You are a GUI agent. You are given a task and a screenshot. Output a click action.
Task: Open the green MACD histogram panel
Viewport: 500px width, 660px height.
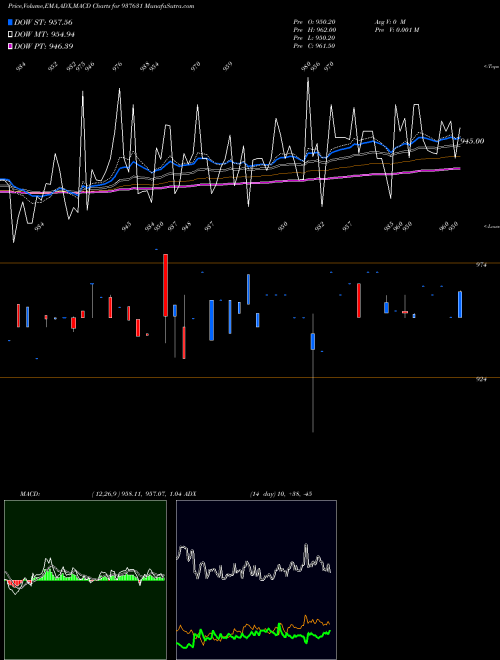pyautogui.click(x=85, y=580)
